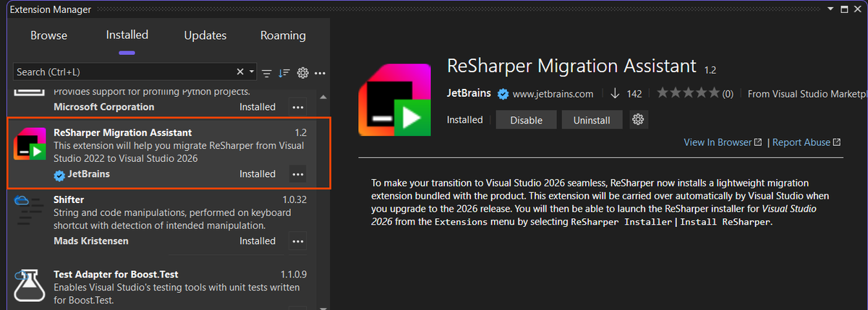Open www.jetbrains.com link
Viewport: 868px width, 310px height.
554,94
